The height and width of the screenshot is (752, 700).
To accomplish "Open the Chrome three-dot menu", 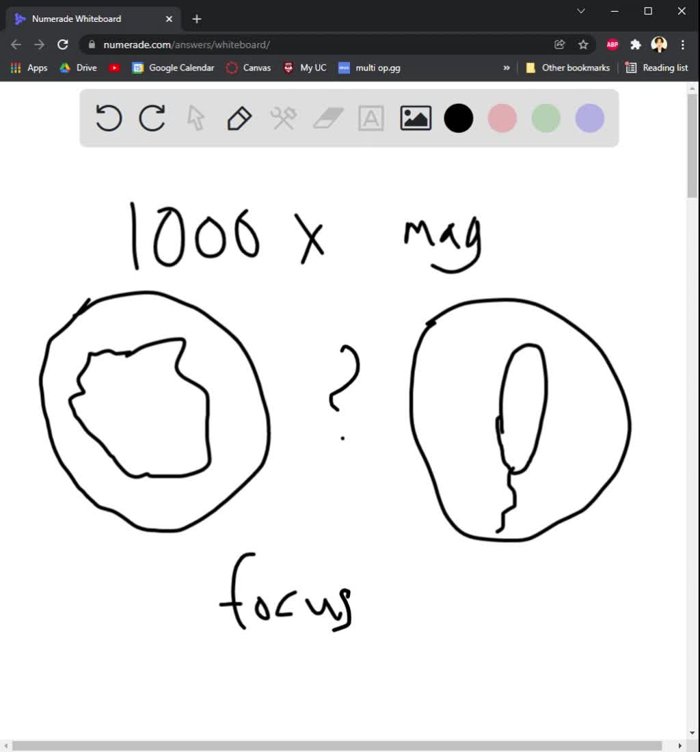I will point(683,44).
